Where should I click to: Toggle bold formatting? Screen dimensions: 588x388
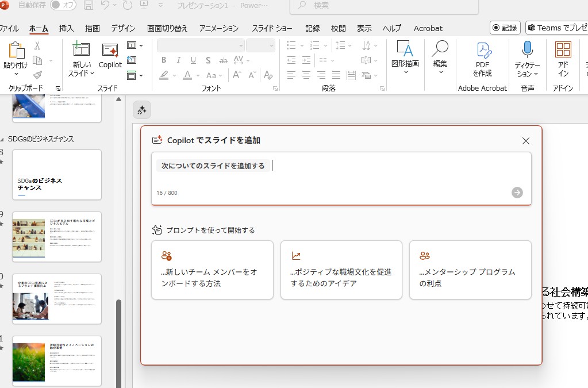[x=164, y=60]
